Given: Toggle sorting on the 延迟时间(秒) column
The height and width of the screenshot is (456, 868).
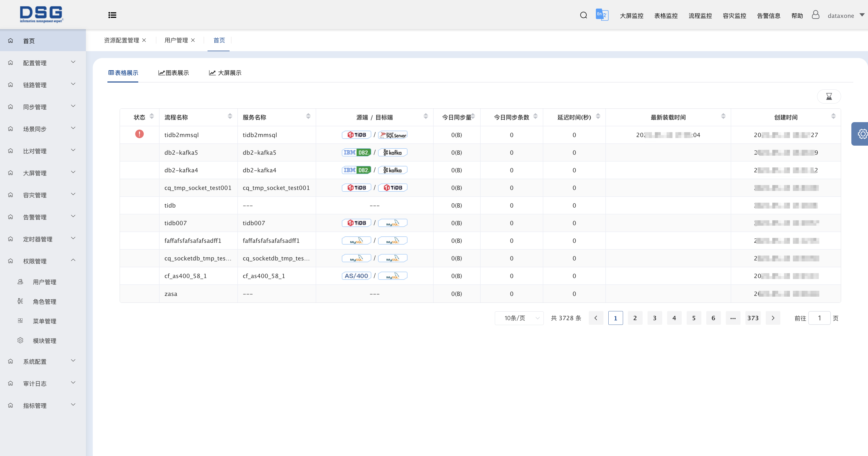Looking at the screenshot, I should [x=598, y=117].
